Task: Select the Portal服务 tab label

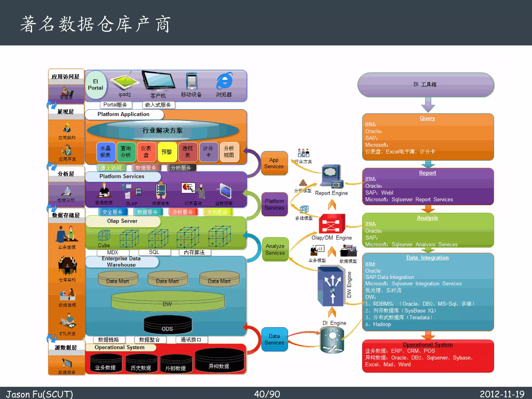Action: click(x=116, y=105)
